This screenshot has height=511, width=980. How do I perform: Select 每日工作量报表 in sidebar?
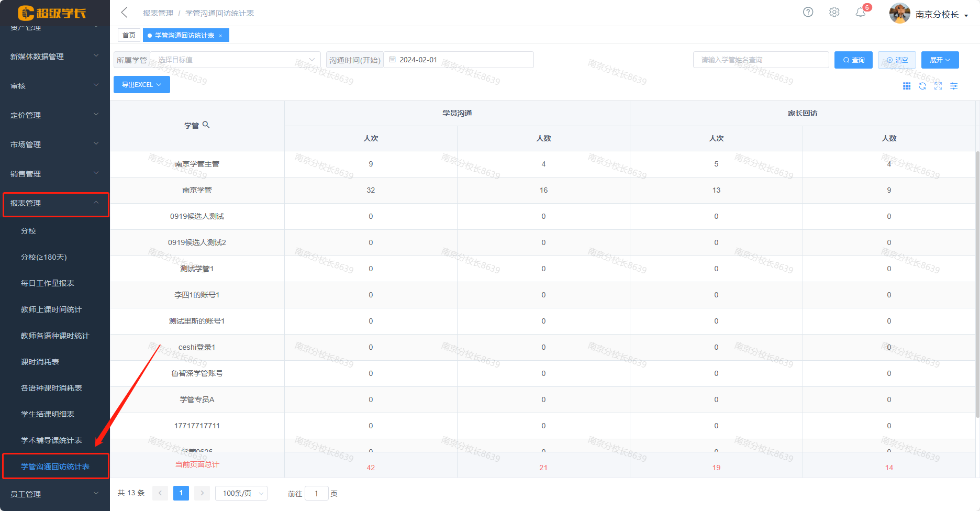coord(48,283)
